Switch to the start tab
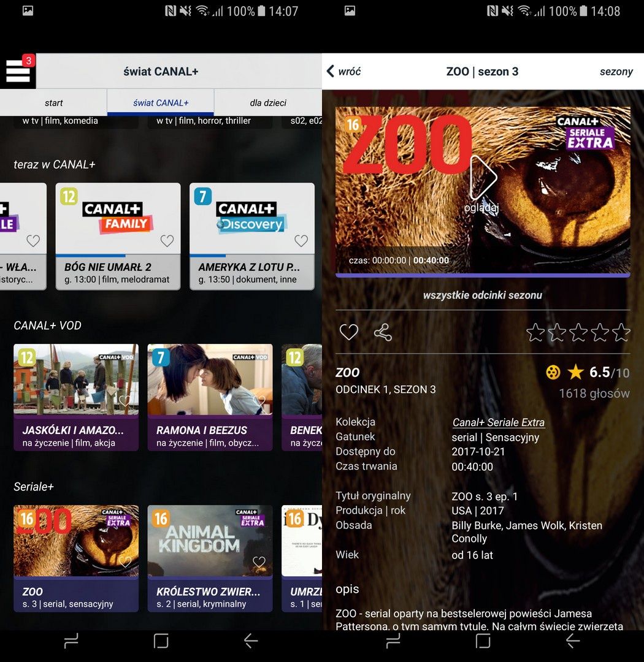The width and height of the screenshot is (644, 662). (53, 102)
